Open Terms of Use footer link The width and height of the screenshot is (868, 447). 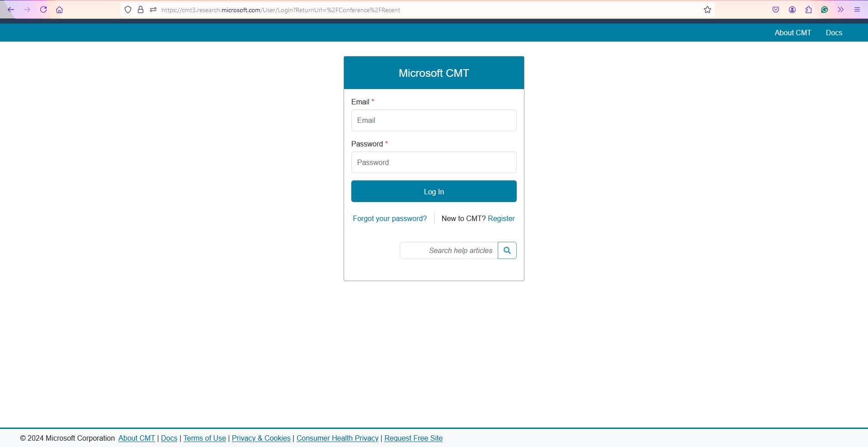tap(205, 438)
